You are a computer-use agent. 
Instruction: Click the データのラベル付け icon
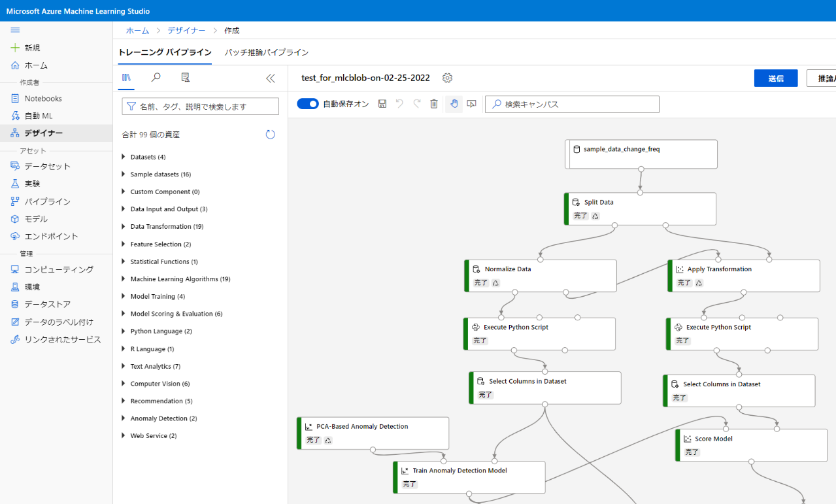tap(15, 322)
